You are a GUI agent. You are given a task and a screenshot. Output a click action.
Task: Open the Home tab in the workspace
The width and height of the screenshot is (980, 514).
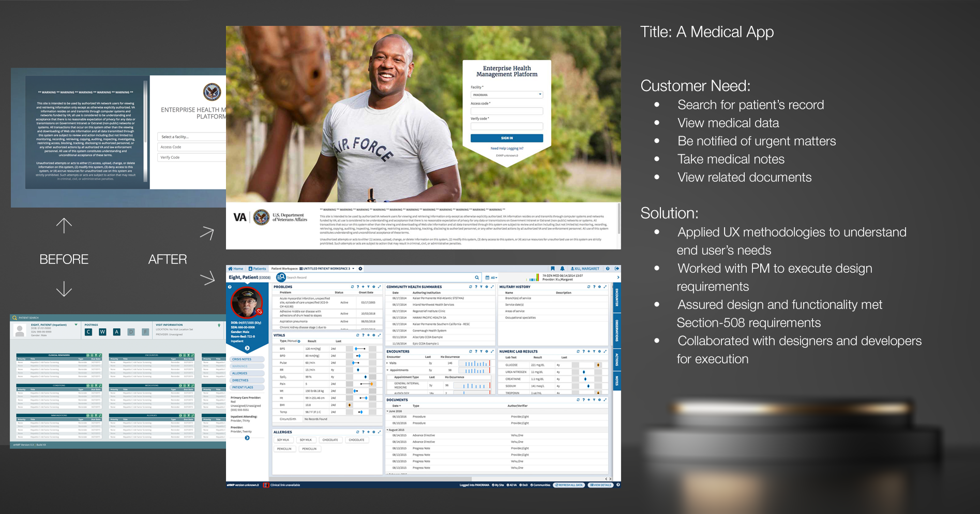click(236, 269)
